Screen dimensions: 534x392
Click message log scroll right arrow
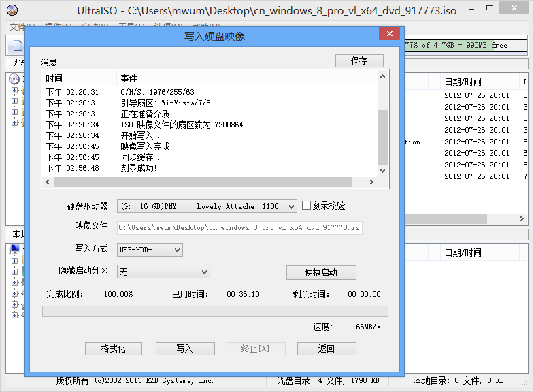point(371,182)
